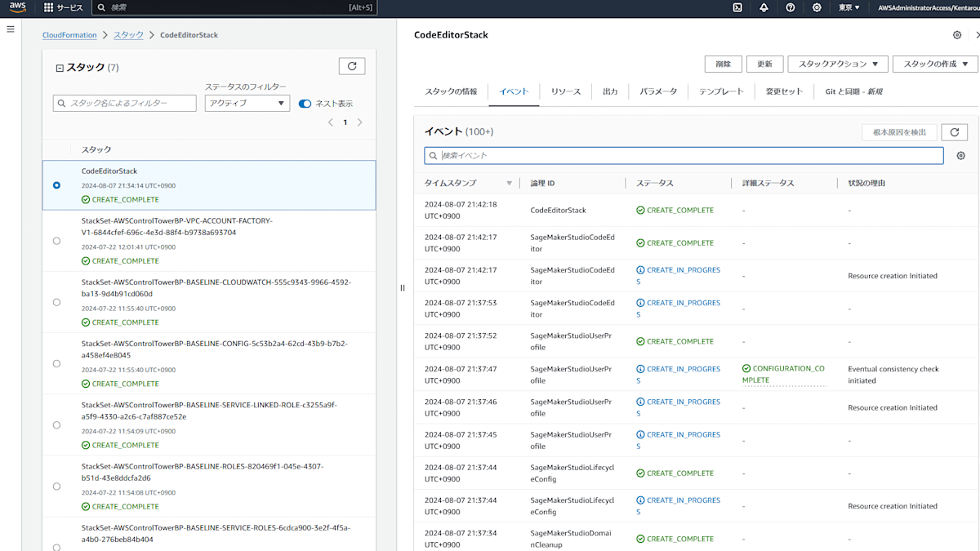
Task: Switch to the パラメータ tab
Action: click(658, 91)
